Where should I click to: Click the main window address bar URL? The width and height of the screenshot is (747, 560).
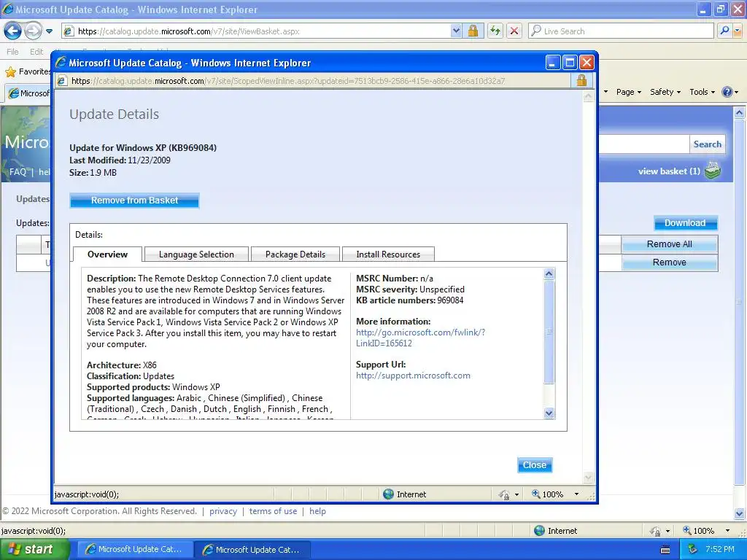tap(189, 31)
